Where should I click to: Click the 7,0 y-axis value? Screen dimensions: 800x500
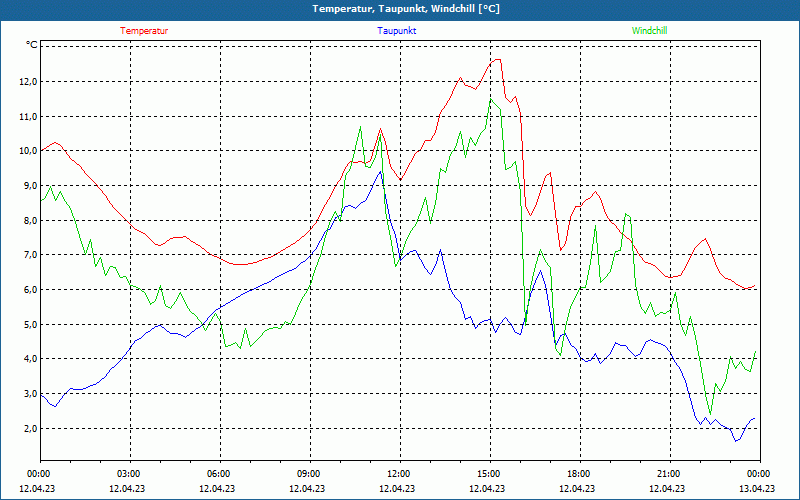[30, 255]
